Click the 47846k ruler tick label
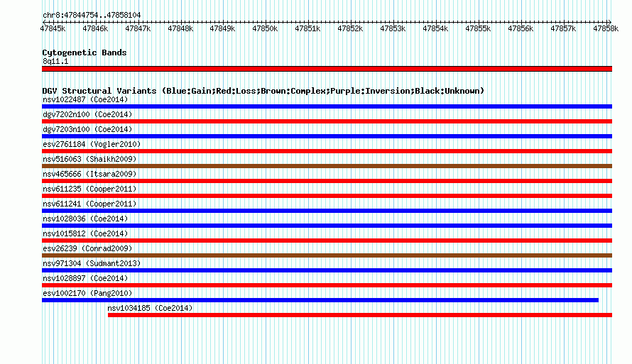This screenshot has width=632, height=364. pyautogui.click(x=95, y=29)
